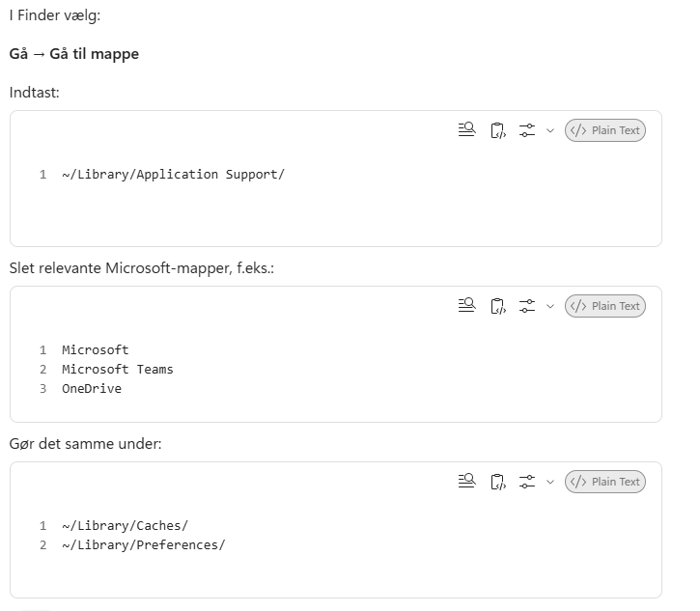
Task: Expand the chevron in the Microsoft folders block
Action: [550, 307]
